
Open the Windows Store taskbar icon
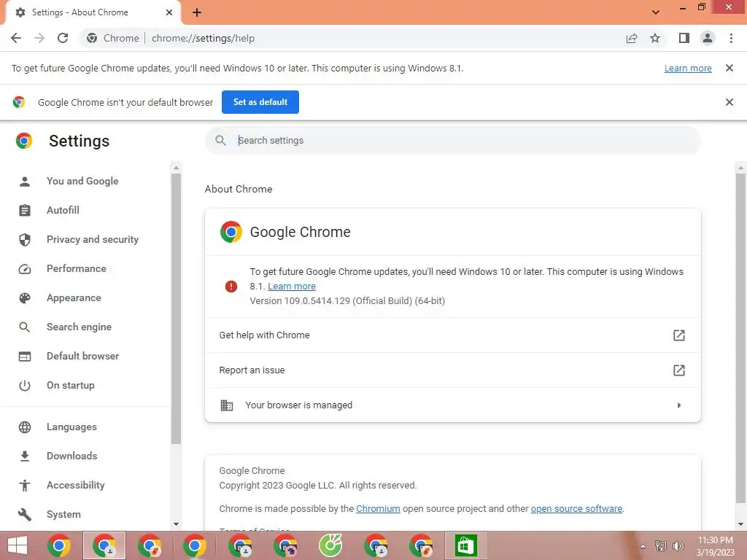(x=465, y=545)
